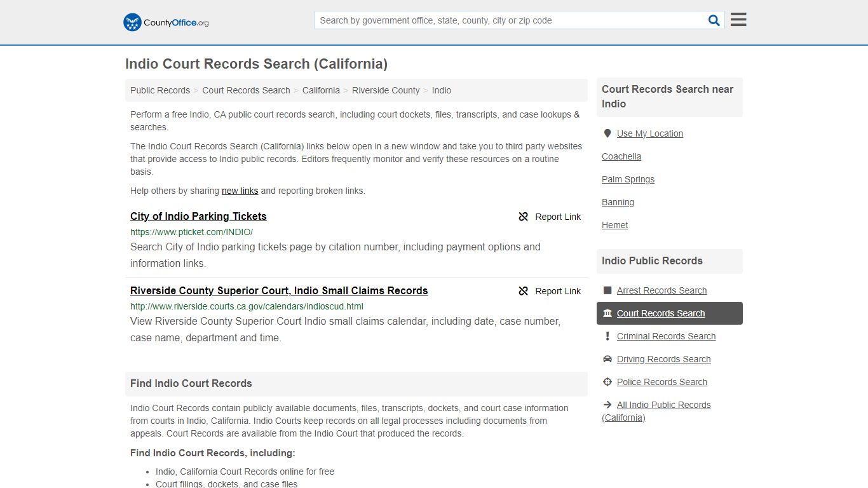This screenshot has width=868, height=488.
Task: Click the magnifier search icon
Action: tap(714, 20)
